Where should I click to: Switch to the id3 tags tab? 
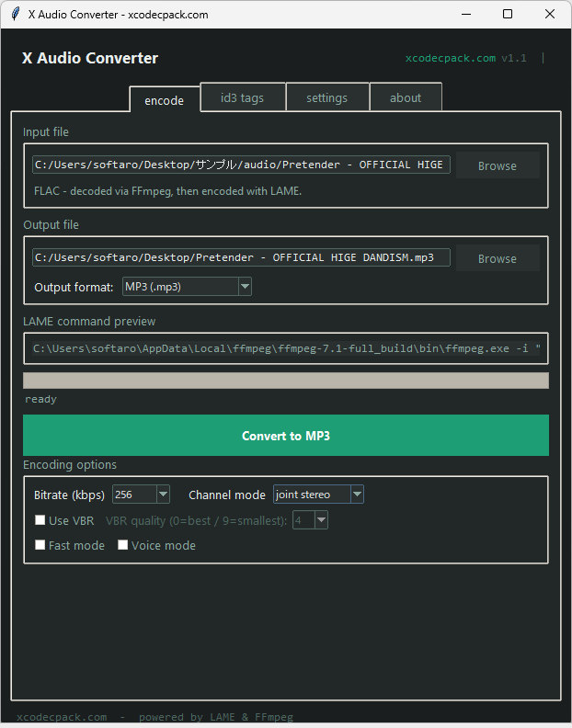(242, 97)
